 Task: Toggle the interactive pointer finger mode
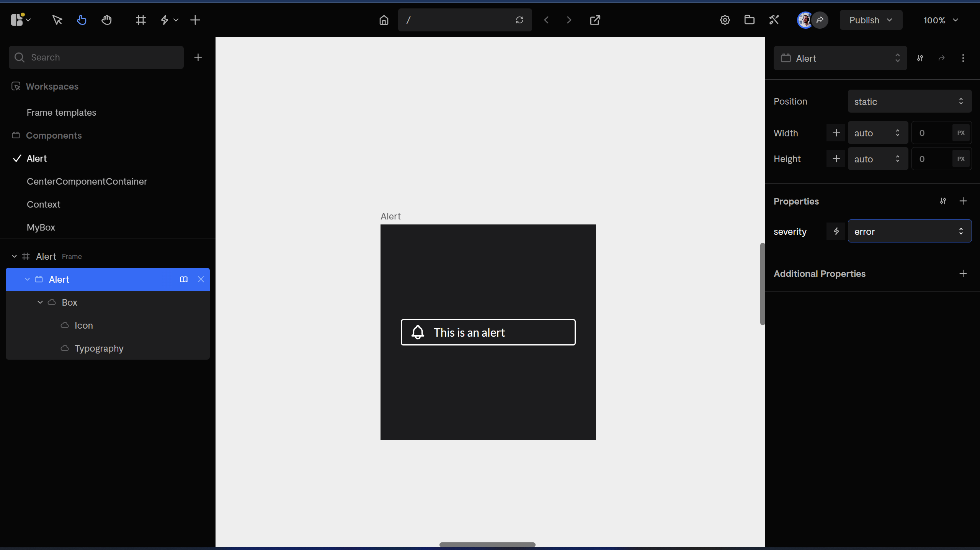click(x=82, y=20)
